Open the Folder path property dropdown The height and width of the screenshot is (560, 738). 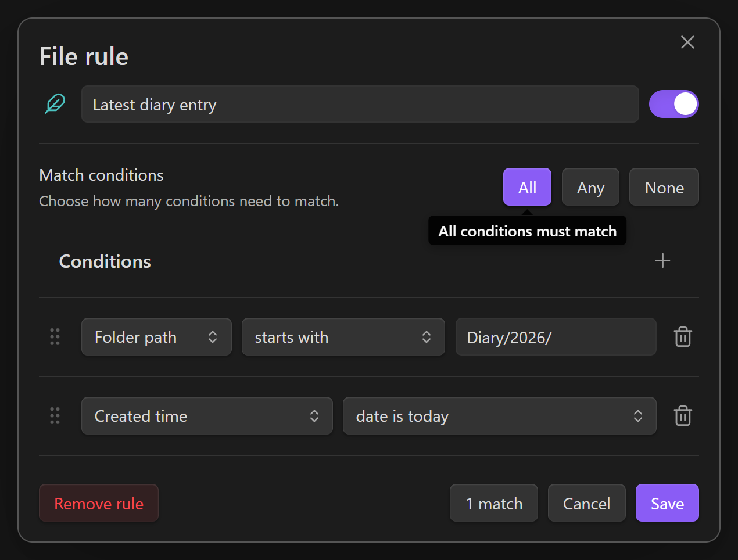point(156,337)
